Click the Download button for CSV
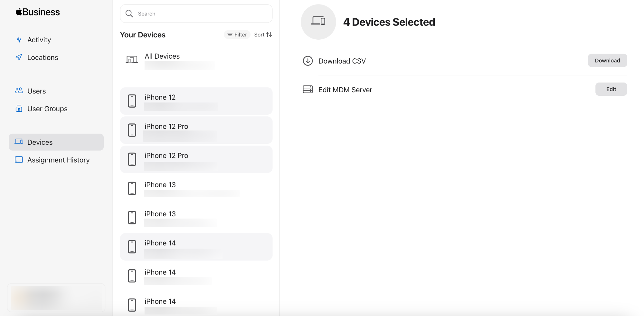The image size is (644, 316). point(607,60)
